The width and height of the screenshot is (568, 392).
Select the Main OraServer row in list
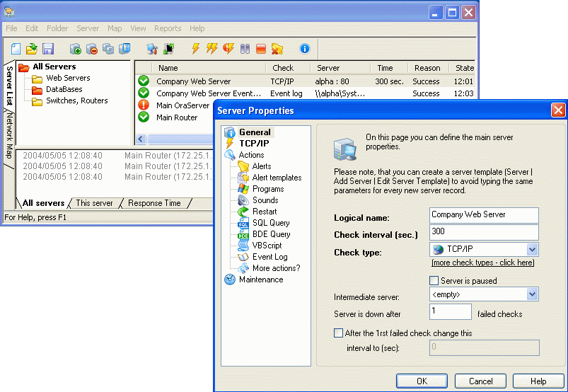click(182, 105)
